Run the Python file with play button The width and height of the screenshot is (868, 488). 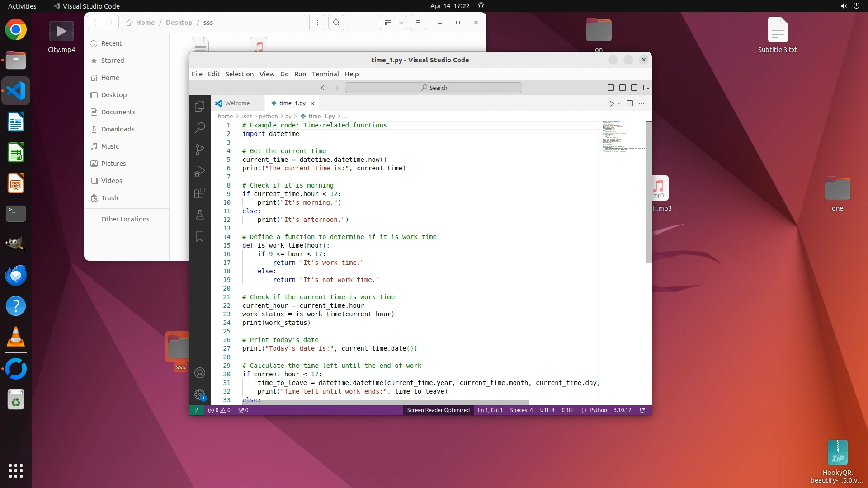pos(611,103)
